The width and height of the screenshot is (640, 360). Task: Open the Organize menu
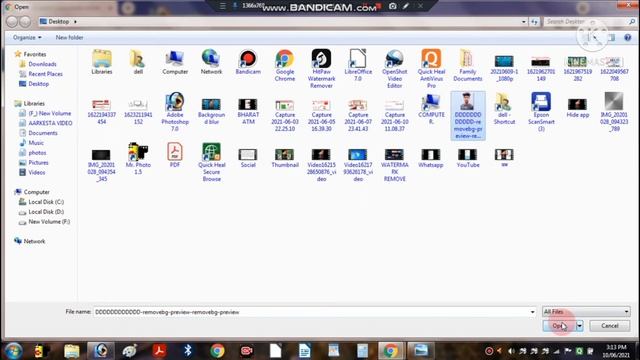(27, 37)
